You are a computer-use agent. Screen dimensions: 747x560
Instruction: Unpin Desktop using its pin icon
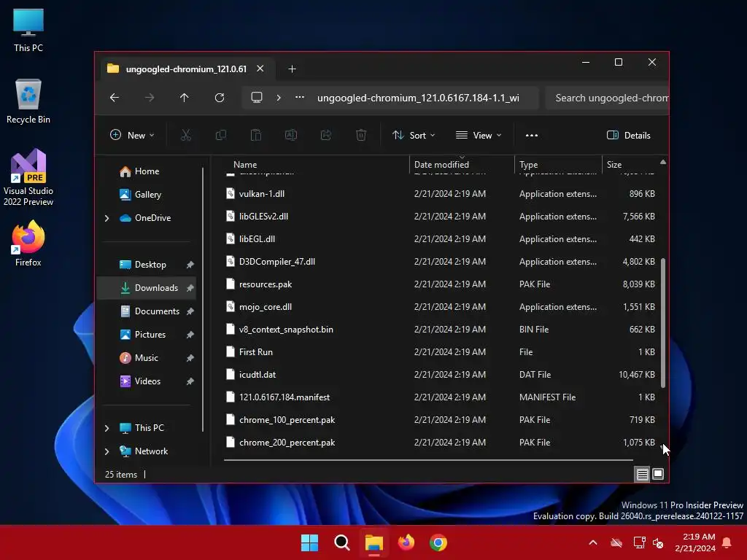pyautogui.click(x=190, y=265)
